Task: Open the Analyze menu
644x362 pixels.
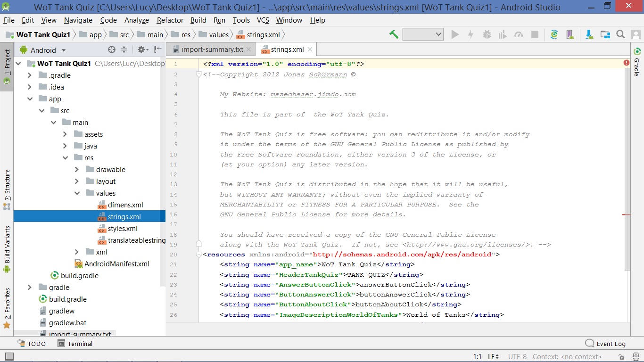Action: 137,20
